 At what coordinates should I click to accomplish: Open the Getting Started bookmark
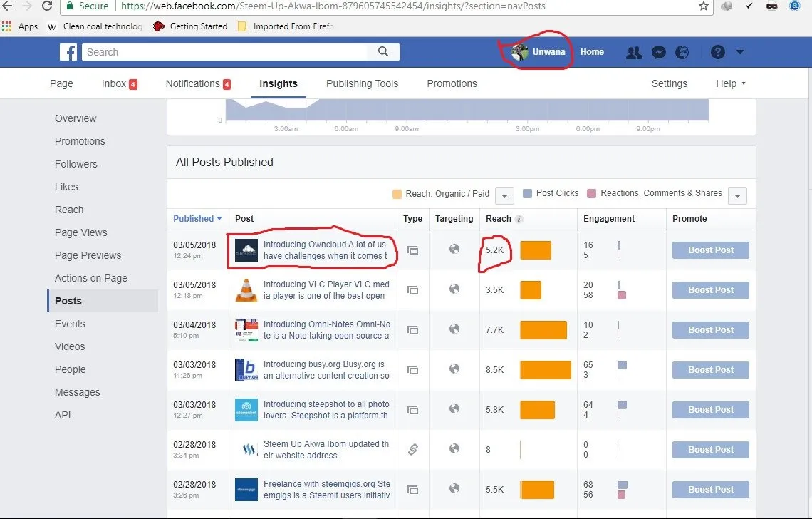pos(191,26)
